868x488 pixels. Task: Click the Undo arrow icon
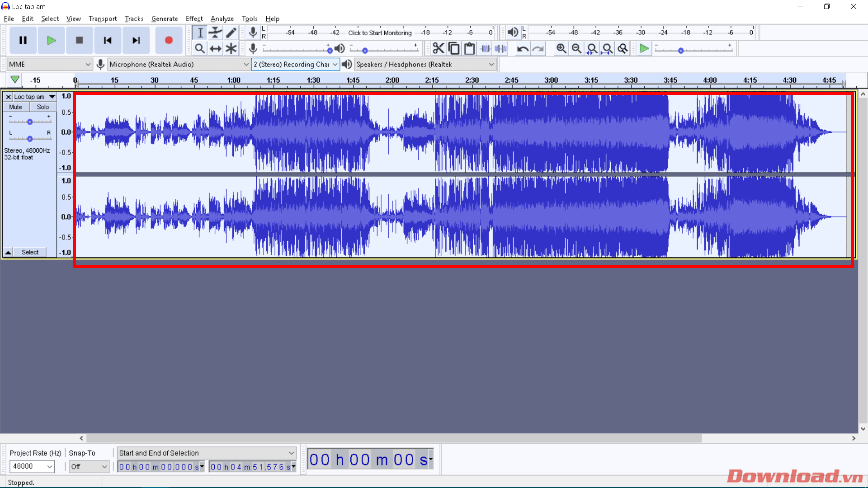tap(523, 48)
